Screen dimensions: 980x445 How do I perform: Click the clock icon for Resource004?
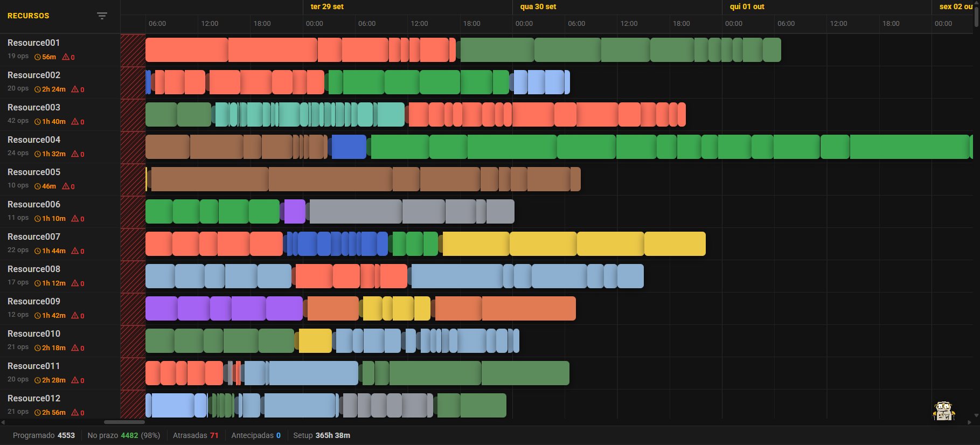tap(38, 154)
